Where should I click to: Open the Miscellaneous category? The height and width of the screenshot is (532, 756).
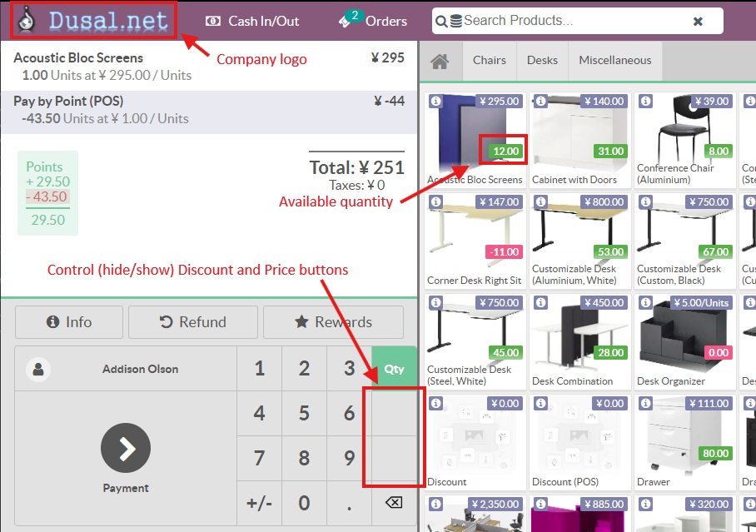614,60
